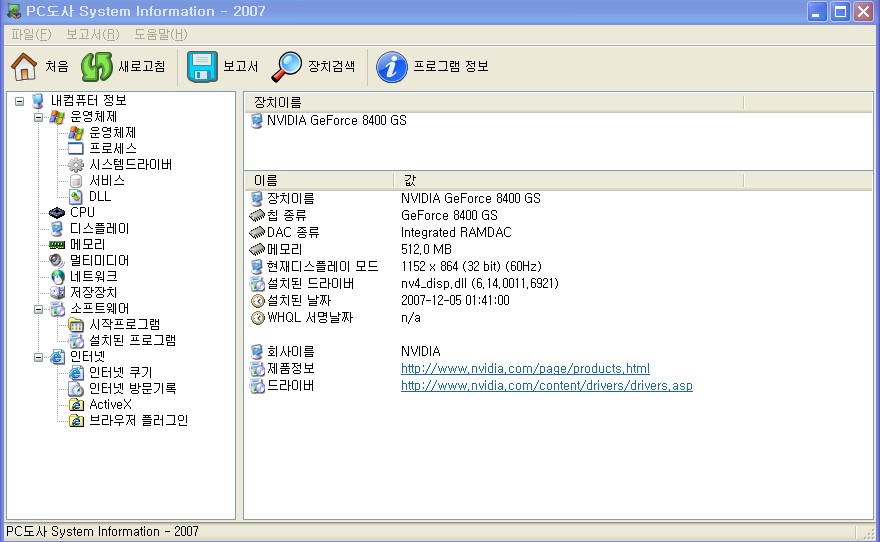This screenshot has height=542, width=880.
Task: Select NVIDIA GeForce 8400 GS in device list
Action: 337,121
